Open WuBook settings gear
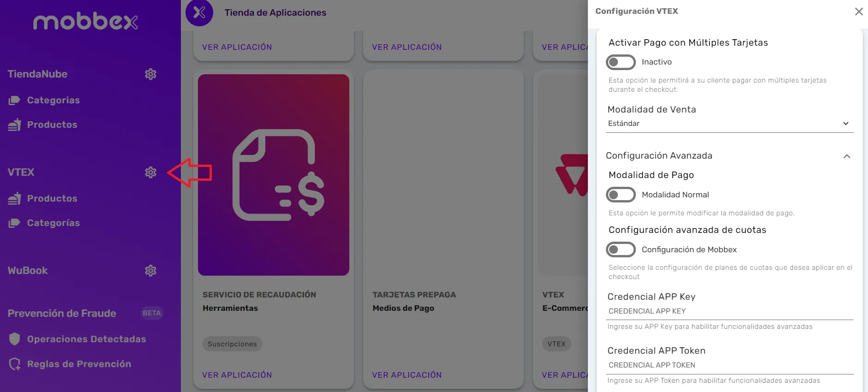Screen dimensions: 868x392 [x=150, y=271]
